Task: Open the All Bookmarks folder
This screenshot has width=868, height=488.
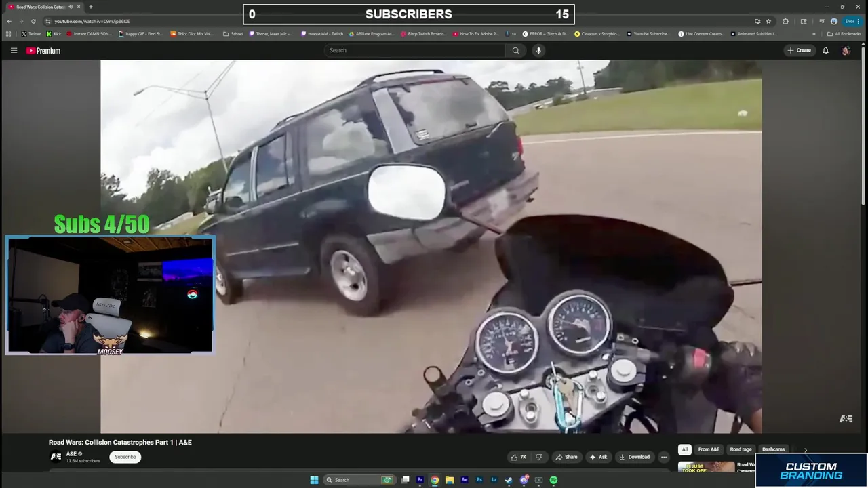Action: pos(844,33)
